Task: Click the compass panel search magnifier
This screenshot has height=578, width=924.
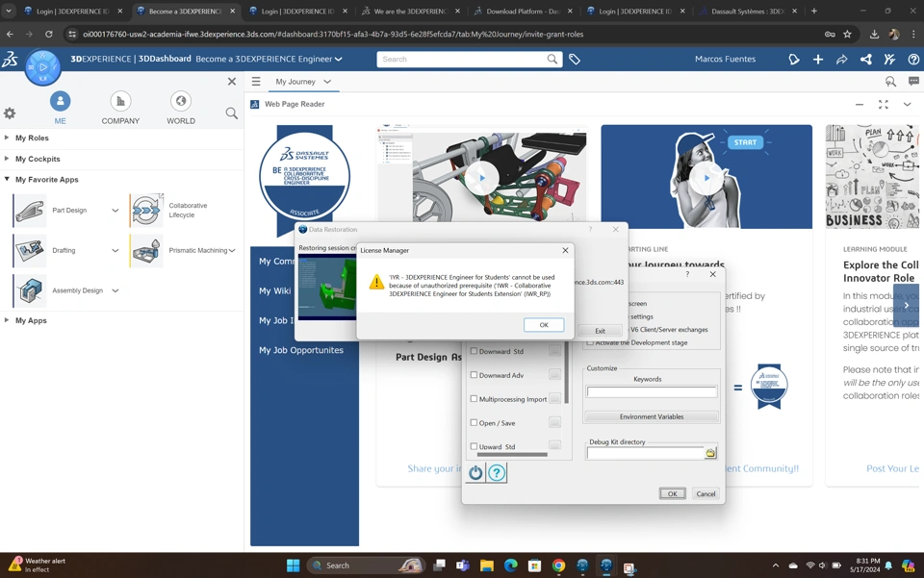Action: (x=232, y=113)
